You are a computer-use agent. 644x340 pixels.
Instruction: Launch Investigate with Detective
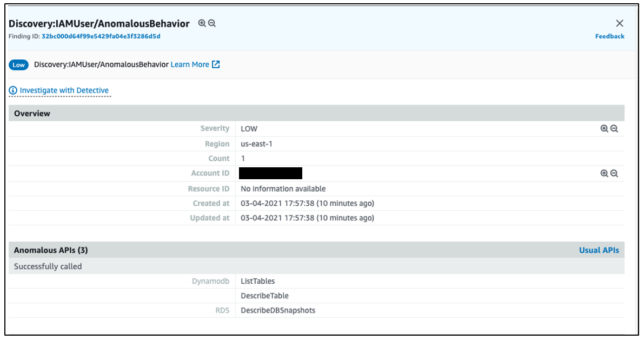click(65, 90)
